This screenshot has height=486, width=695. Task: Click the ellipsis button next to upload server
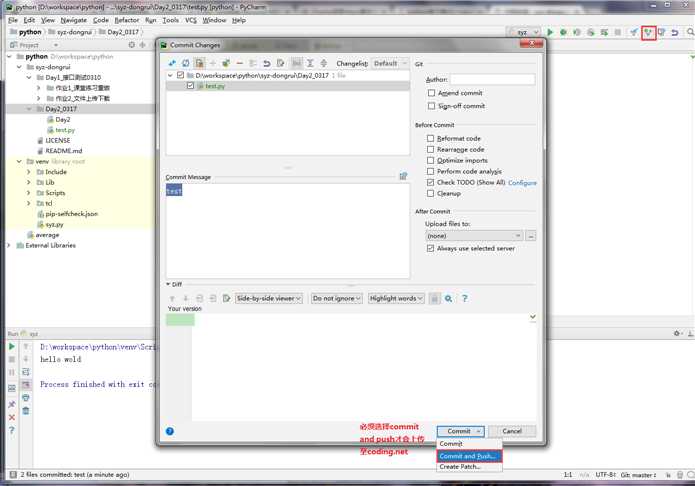click(531, 236)
